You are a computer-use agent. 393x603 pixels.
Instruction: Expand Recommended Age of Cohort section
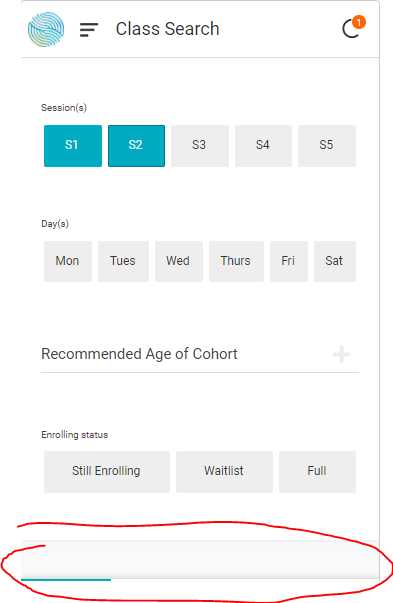click(200, 354)
